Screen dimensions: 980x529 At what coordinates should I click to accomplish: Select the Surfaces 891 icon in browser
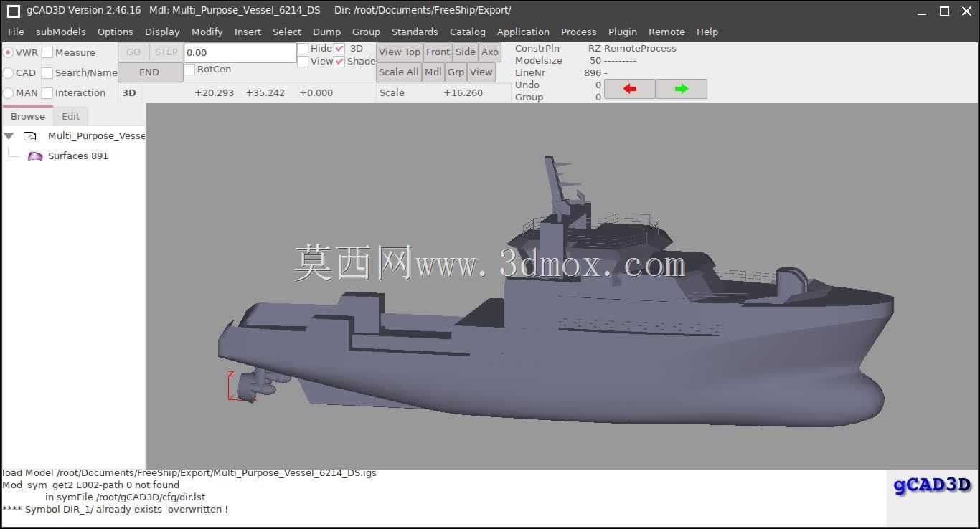[35, 156]
